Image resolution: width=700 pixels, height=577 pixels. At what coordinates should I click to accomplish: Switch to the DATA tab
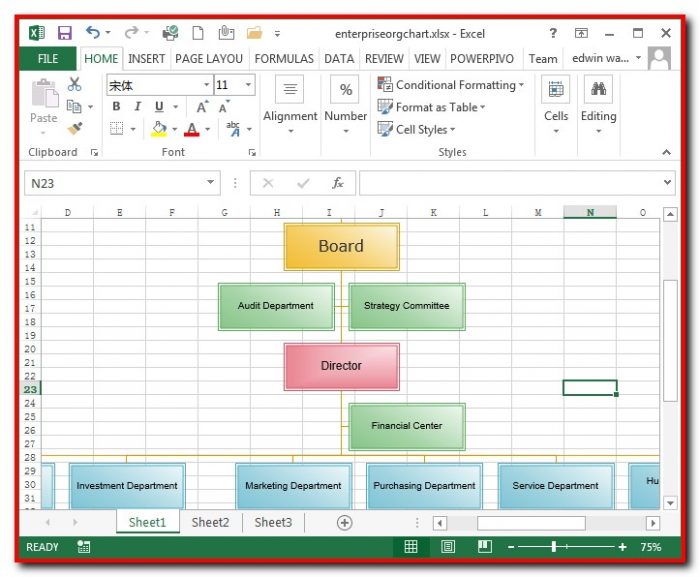[339, 59]
